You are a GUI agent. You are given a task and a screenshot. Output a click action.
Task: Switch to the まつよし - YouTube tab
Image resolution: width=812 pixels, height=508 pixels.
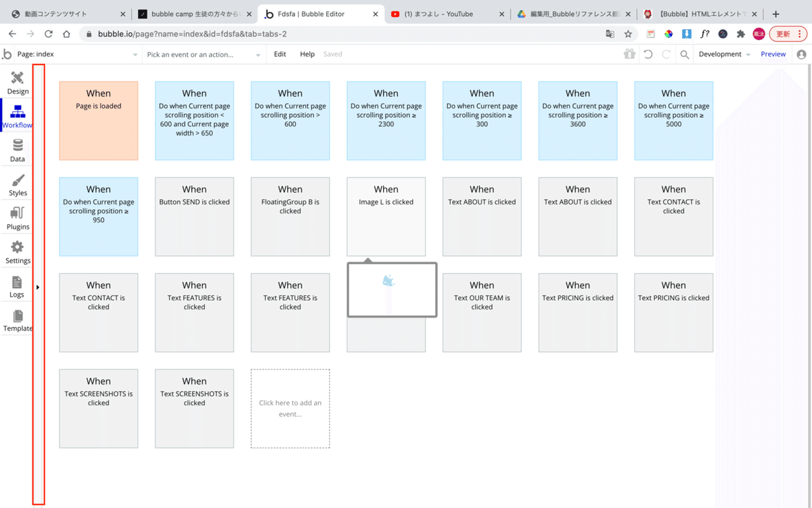(447, 14)
